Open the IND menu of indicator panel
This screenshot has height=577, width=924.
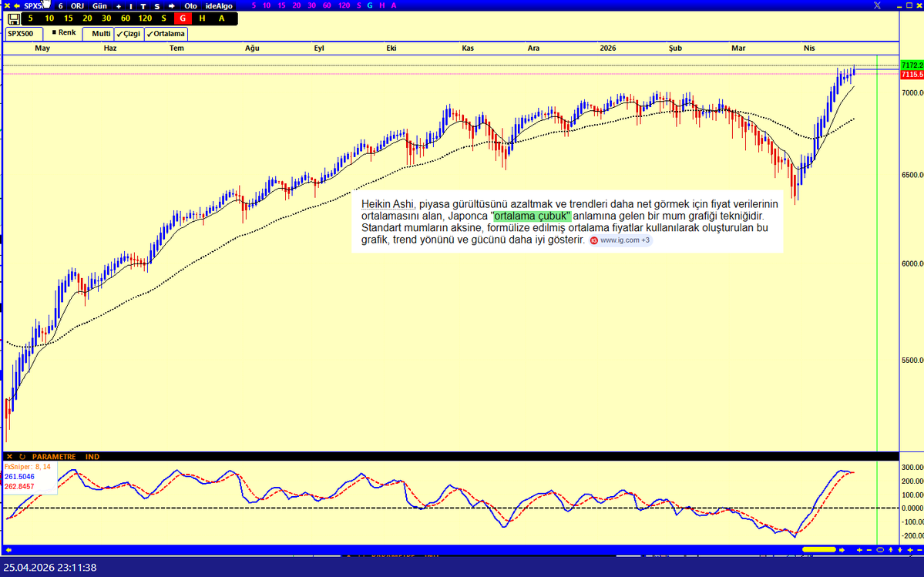(x=92, y=456)
